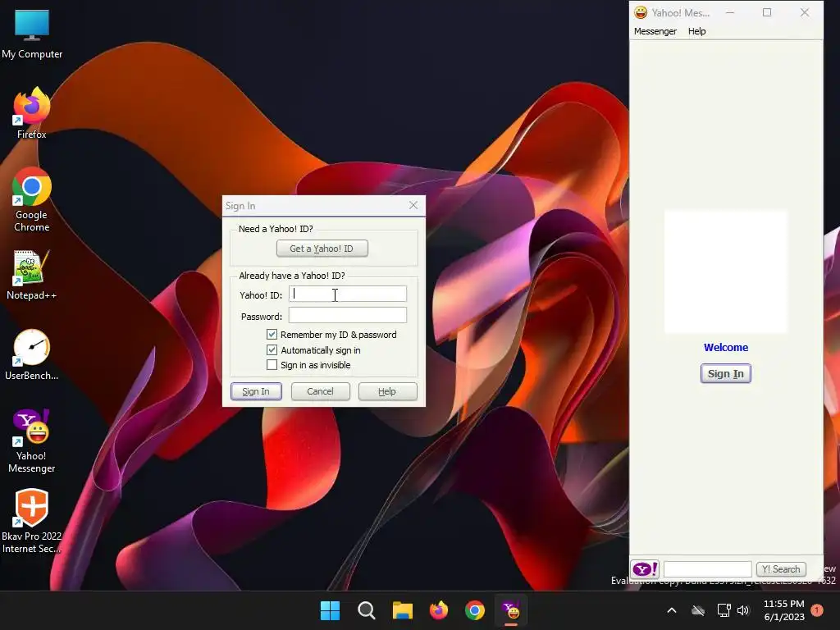
Task: Click Cancel in the Sign In dialog
Action: click(321, 391)
